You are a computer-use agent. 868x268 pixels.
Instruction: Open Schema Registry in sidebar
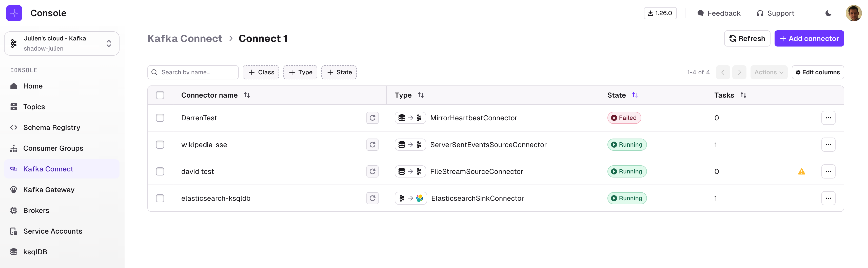62,127
